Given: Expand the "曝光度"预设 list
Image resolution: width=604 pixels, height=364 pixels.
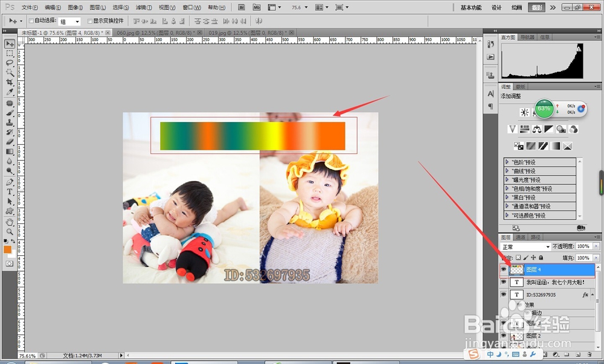Looking at the screenshot, I should pos(507,180).
